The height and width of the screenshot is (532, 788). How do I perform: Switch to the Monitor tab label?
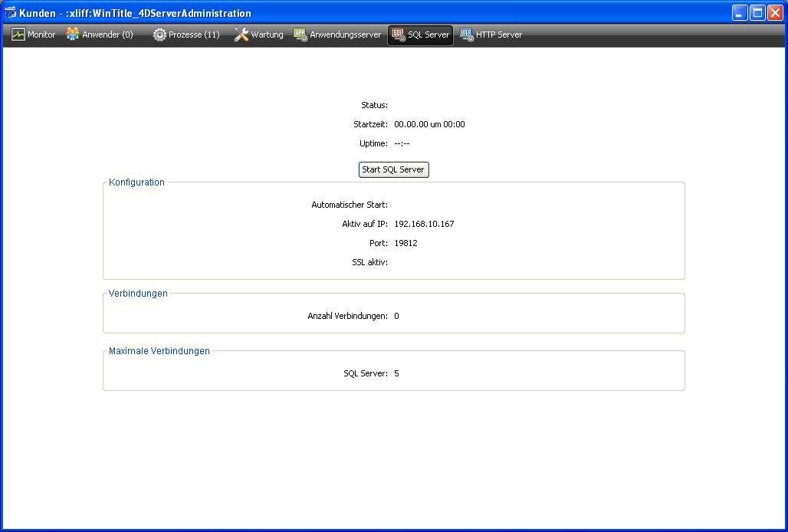41,35
